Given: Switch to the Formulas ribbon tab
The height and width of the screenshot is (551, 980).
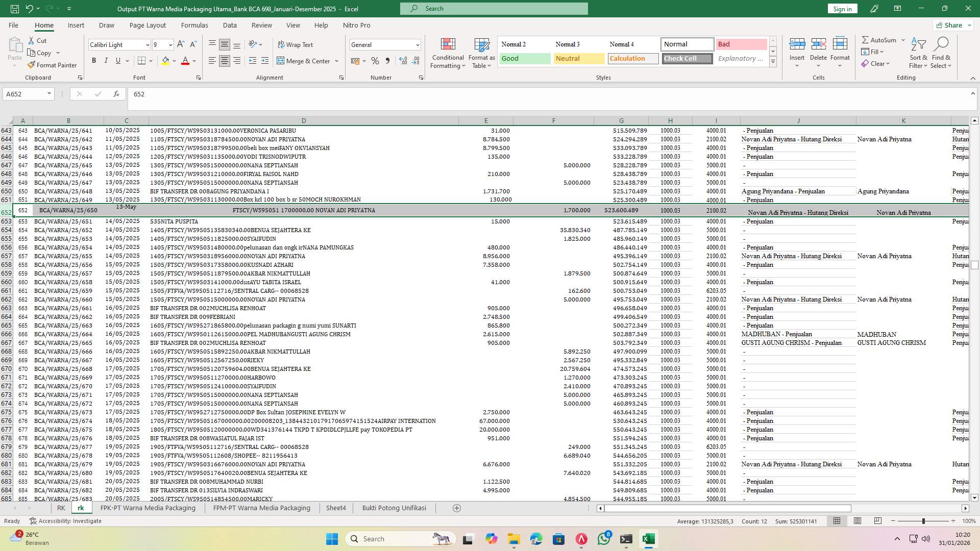Looking at the screenshot, I should tap(194, 25).
